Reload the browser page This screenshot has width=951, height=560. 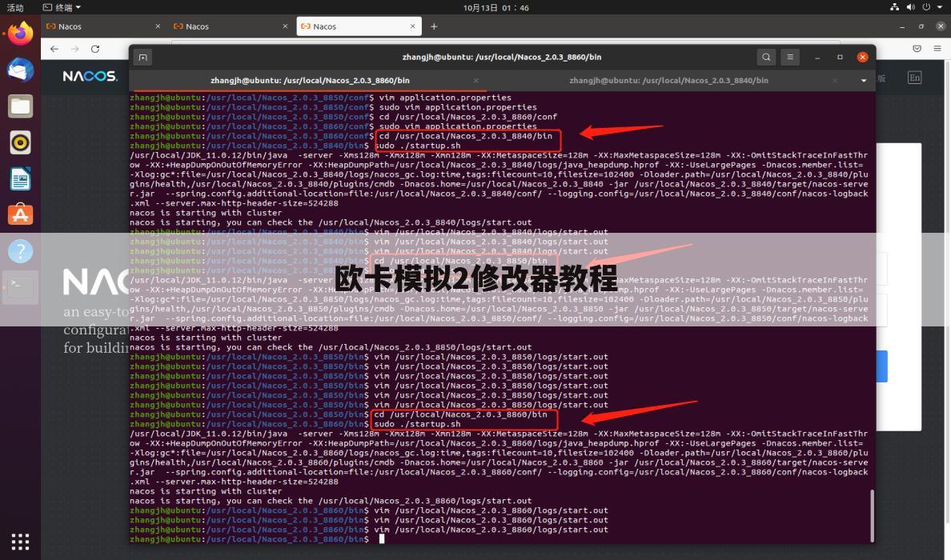95,49
